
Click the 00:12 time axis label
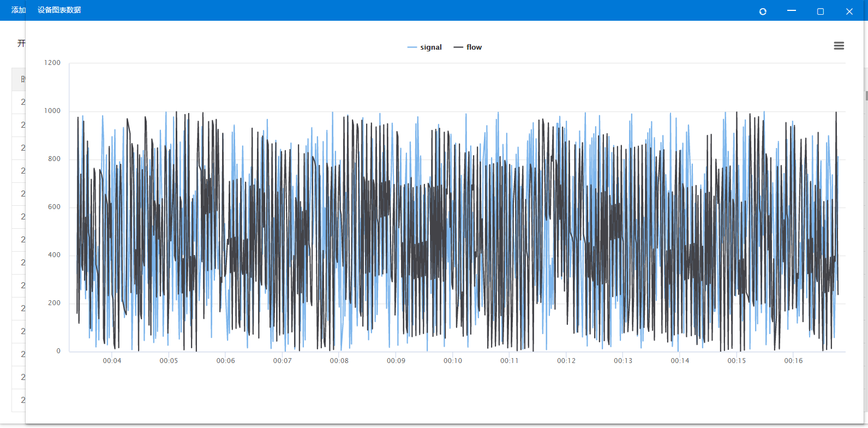(x=566, y=361)
